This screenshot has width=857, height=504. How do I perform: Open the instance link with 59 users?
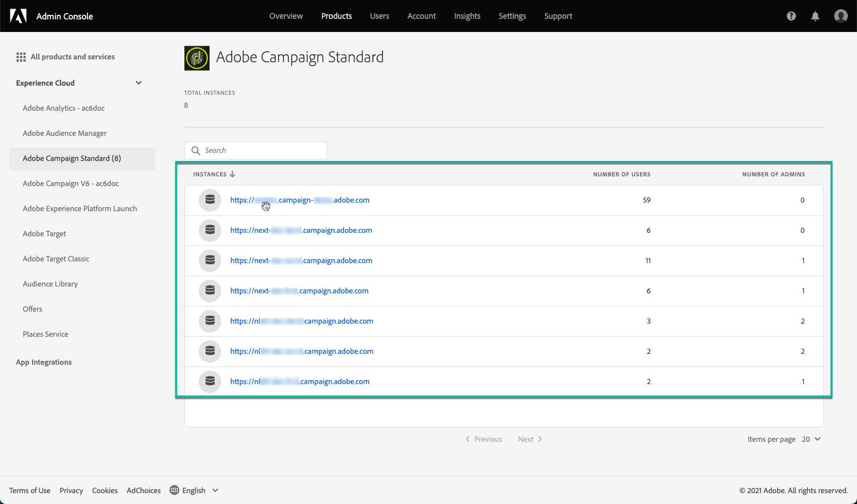(x=300, y=200)
